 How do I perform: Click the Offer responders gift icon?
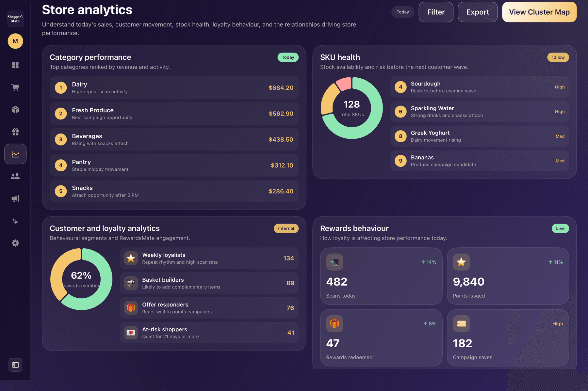coord(131,308)
